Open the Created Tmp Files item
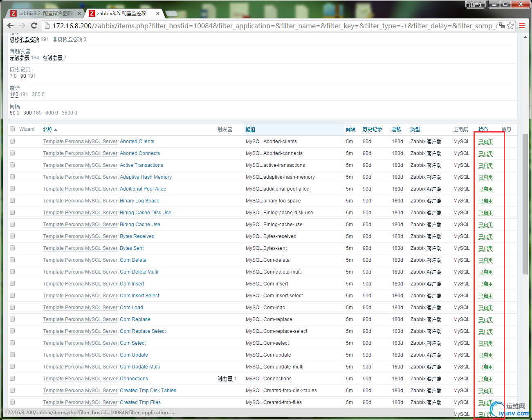The width and height of the screenshot is (532, 420). (140, 402)
